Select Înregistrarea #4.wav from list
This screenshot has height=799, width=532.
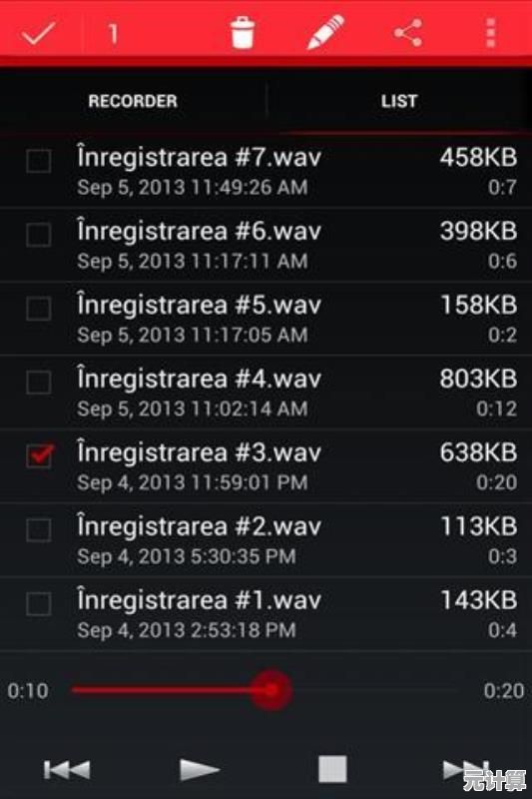(266, 393)
